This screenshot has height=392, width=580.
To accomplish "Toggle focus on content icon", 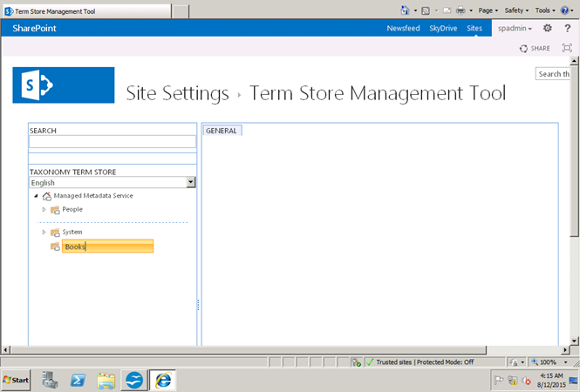I will pos(567,48).
